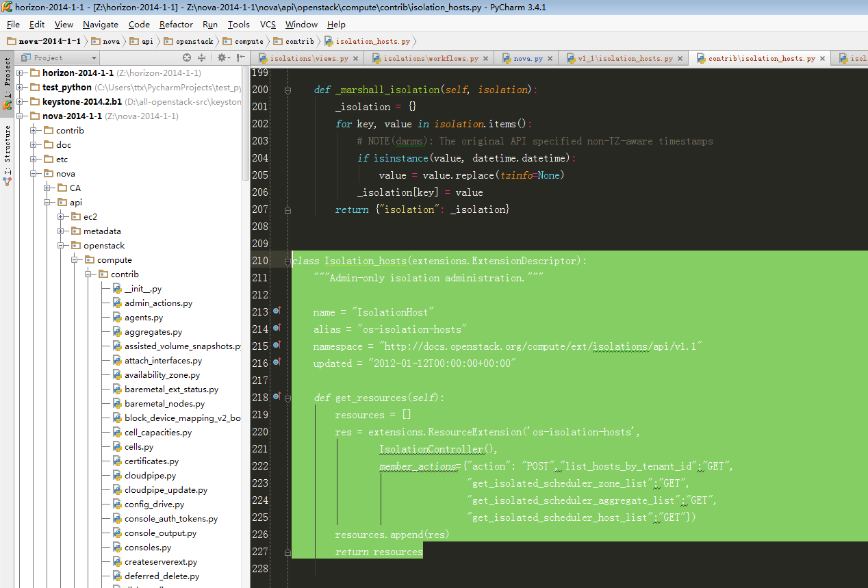The width and height of the screenshot is (868, 588).
Task: Open the Project view dropdown
Action: [x=60, y=58]
